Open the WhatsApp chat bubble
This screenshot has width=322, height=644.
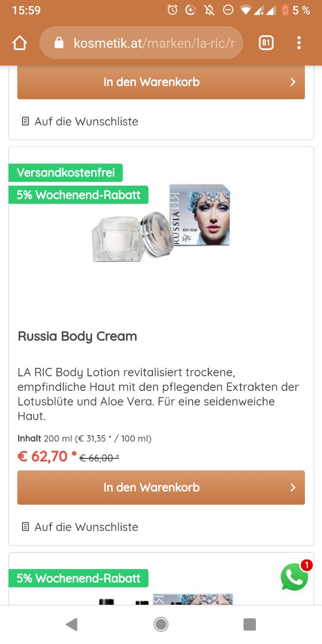tap(295, 577)
